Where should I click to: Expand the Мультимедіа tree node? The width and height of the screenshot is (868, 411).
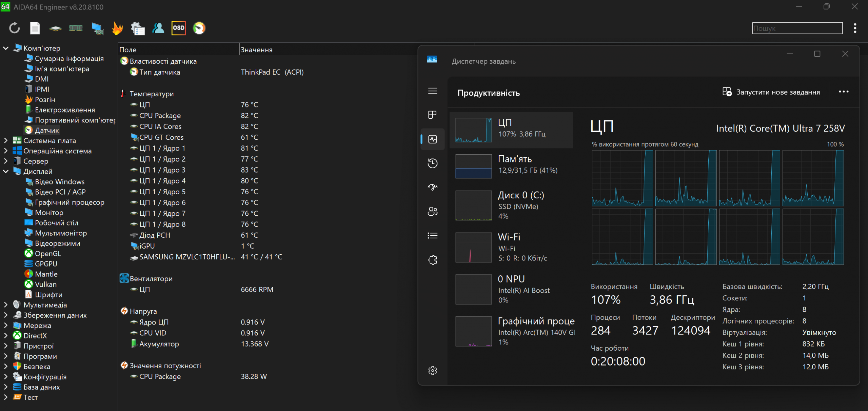pyautogui.click(x=5, y=305)
